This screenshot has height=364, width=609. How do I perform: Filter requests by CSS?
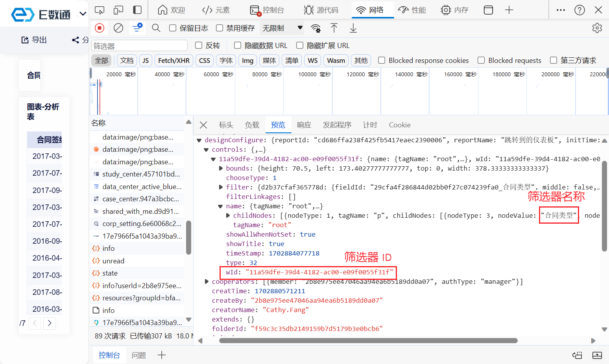click(x=205, y=60)
